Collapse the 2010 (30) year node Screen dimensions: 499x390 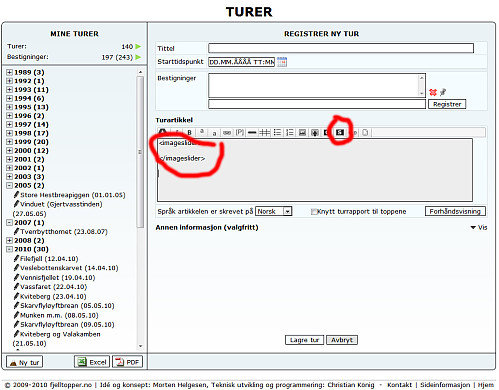[9, 249]
